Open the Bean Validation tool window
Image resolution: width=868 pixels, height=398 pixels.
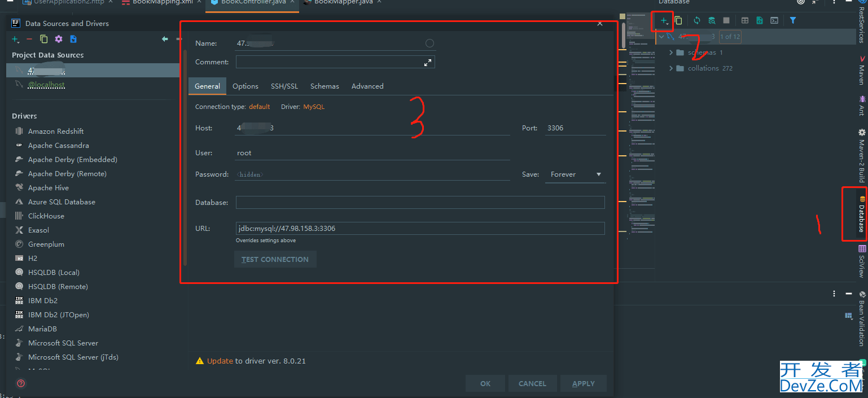862,319
